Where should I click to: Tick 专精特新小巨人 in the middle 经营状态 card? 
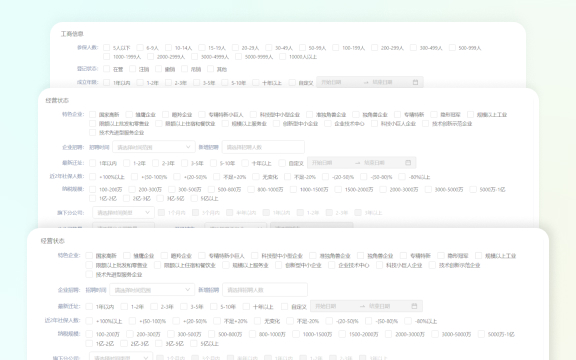pyautogui.click(x=202, y=115)
